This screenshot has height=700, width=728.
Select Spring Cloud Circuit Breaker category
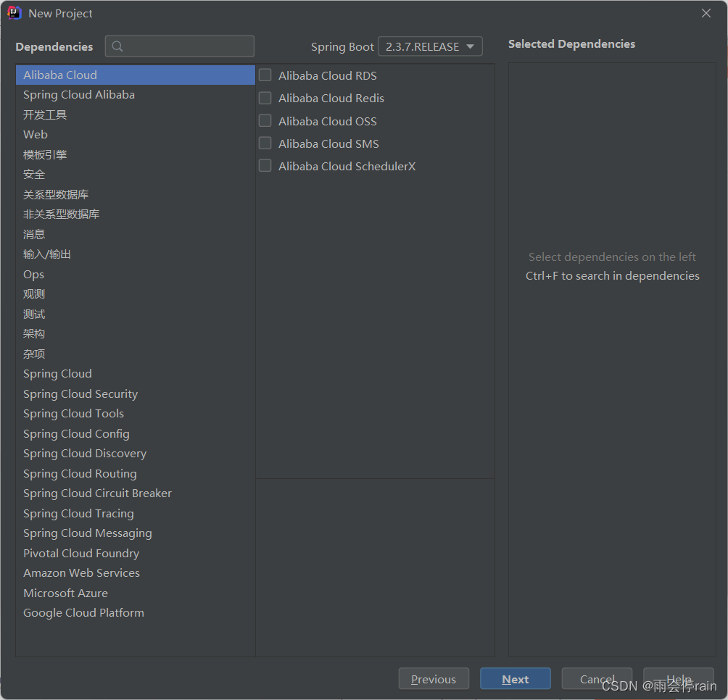tap(135, 493)
